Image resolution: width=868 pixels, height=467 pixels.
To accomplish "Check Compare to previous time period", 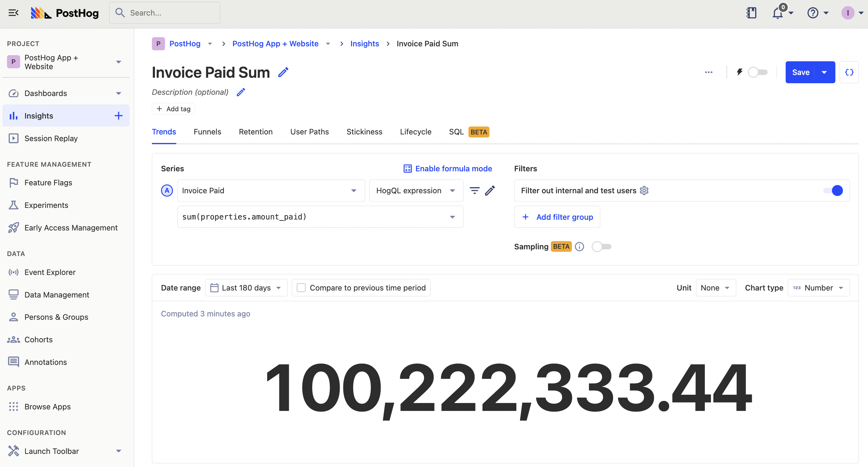I will [x=301, y=288].
